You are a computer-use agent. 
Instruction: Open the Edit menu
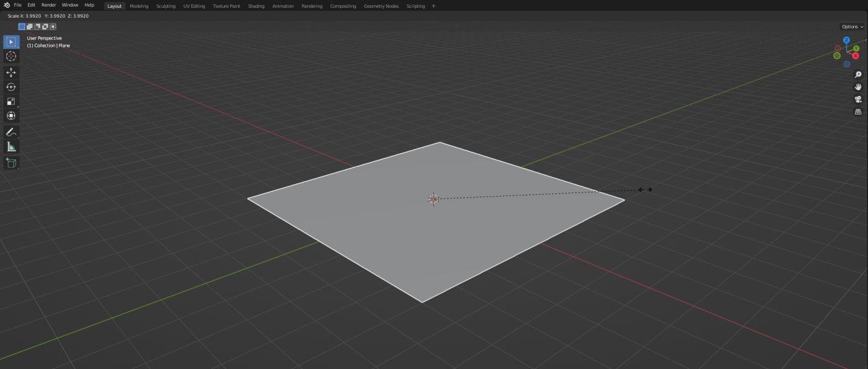point(31,5)
